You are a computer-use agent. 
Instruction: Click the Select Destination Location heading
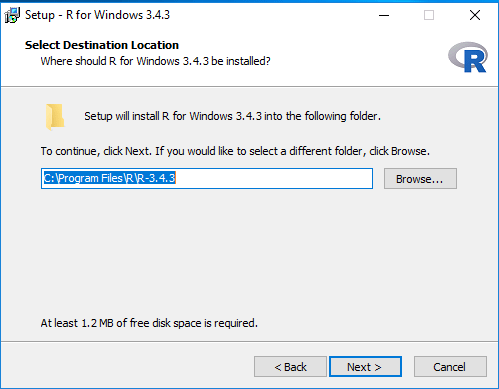[102, 45]
